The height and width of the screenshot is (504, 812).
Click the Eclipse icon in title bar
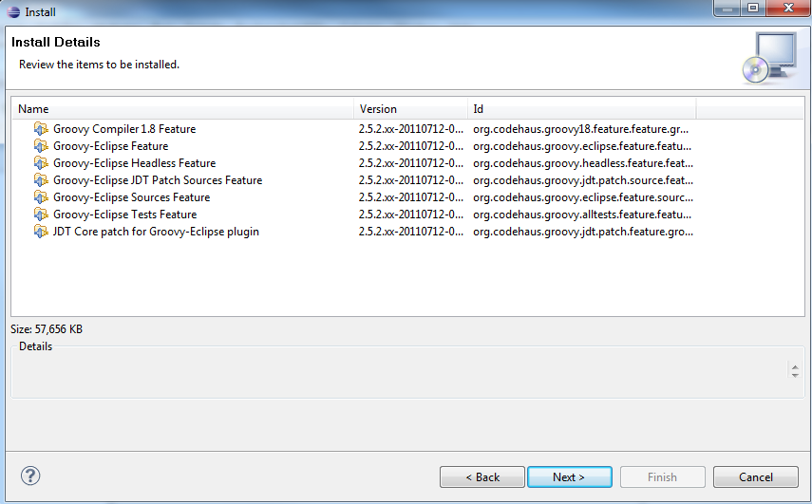13,12
